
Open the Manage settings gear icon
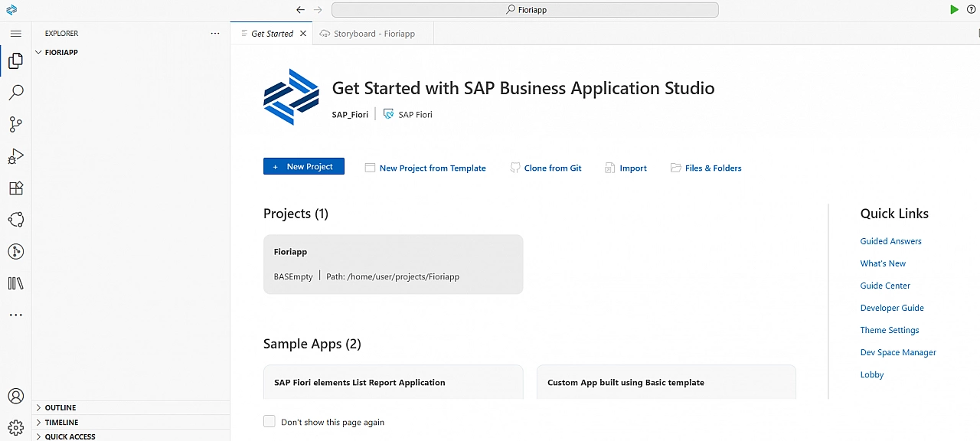[15, 426]
